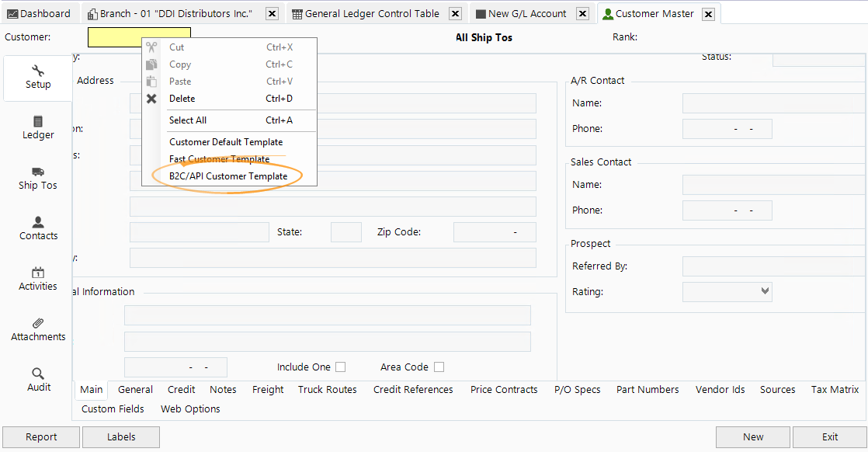
Task: Check the Area Code checkbox
Action: [439, 367]
